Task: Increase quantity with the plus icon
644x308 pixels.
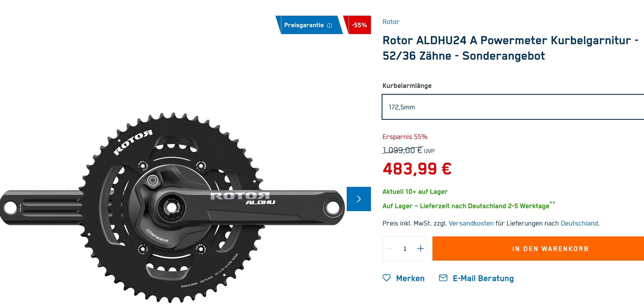Action: (420, 249)
